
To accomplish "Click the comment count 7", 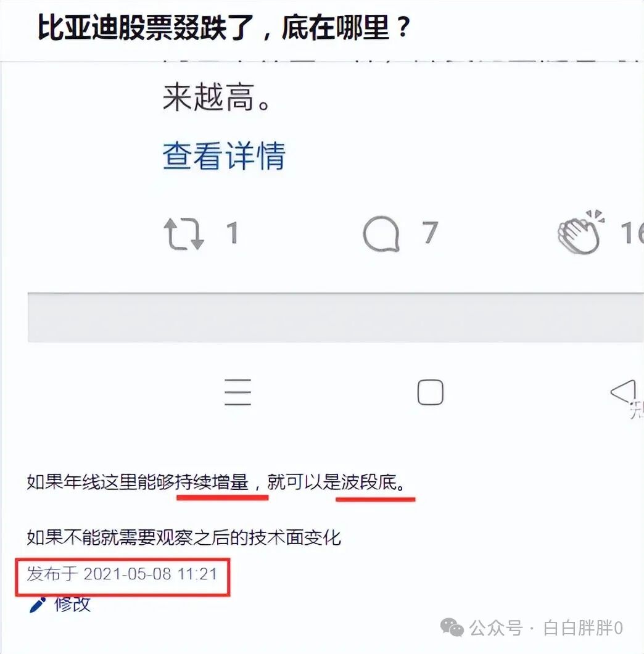I will [x=430, y=233].
